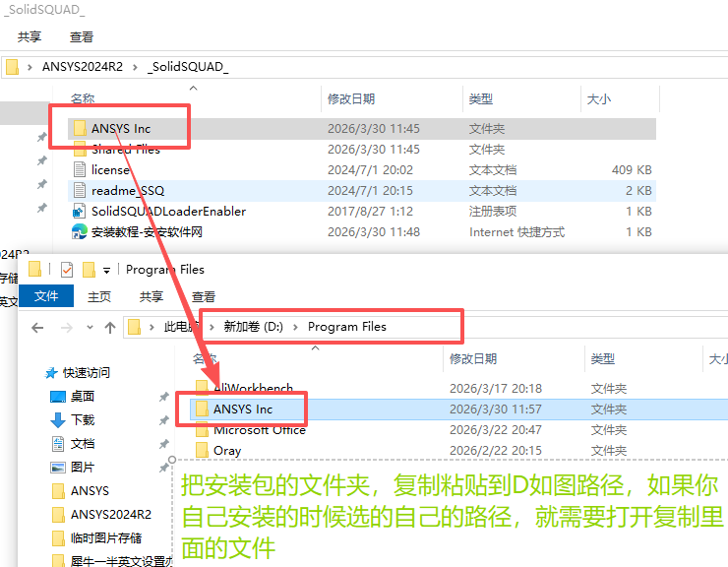
Task: Open recent locations dropdown arrow
Action: click(90, 327)
